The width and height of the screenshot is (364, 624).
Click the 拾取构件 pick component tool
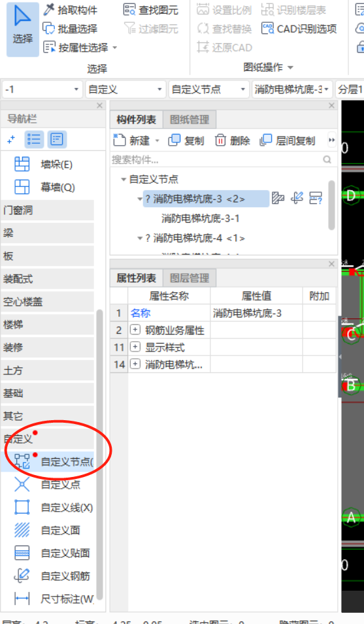click(70, 10)
